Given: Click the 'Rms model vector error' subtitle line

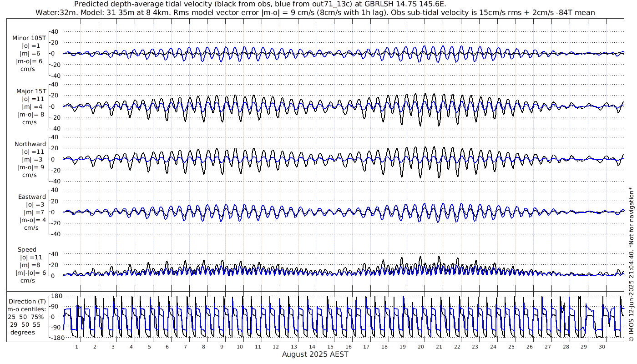Looking at the screenshot, I should (x=315, y=12).
